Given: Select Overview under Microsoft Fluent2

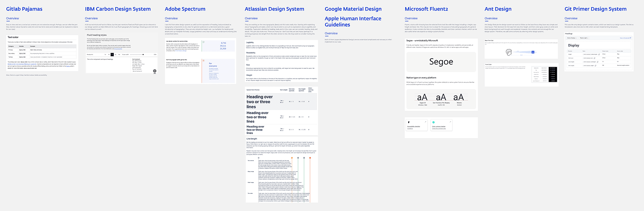Looking at the screenshot, I should (x=411, y=18).
